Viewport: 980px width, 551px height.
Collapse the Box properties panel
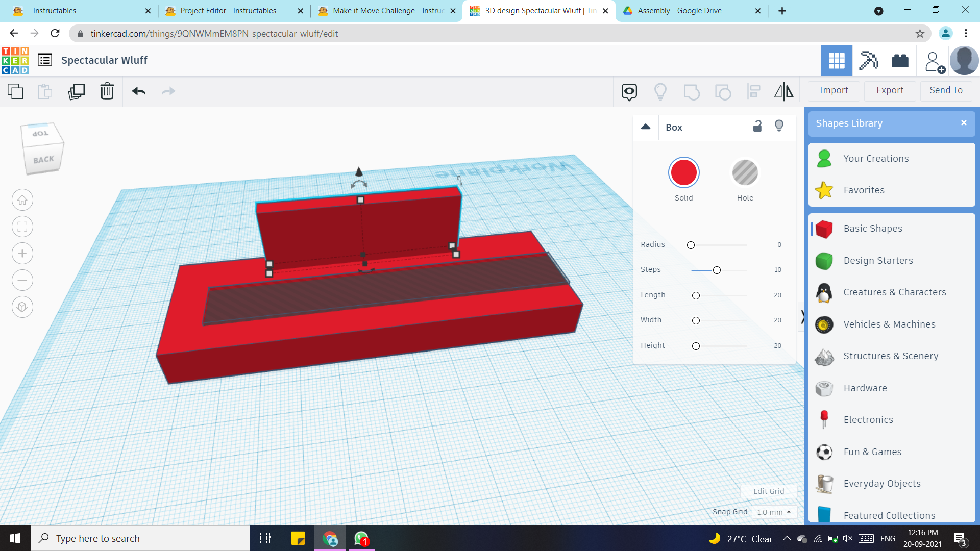coord(646,127)
